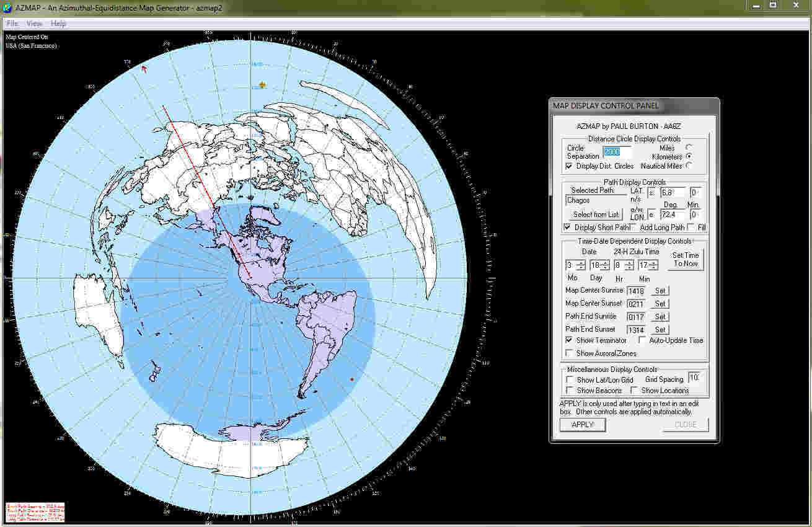
Task: Click the red short path line on map
Action: [206, 191]
